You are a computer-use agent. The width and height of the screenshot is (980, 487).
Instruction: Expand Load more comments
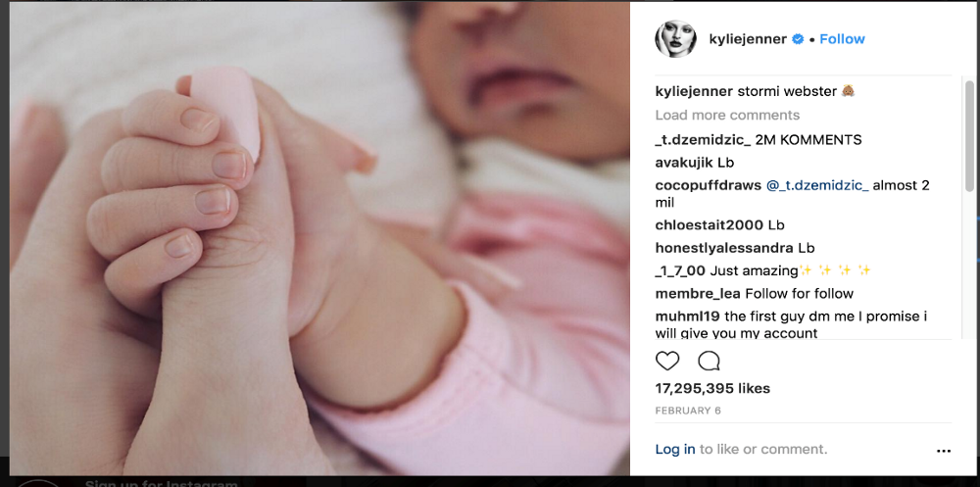click(x=727, y=115)
